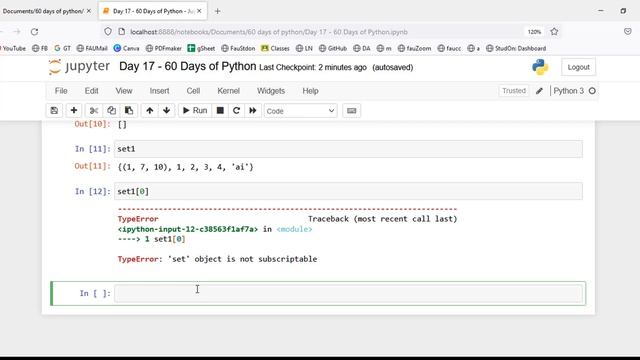Click the Python logo in the header
640x360 pixels.
coord(540,67)
